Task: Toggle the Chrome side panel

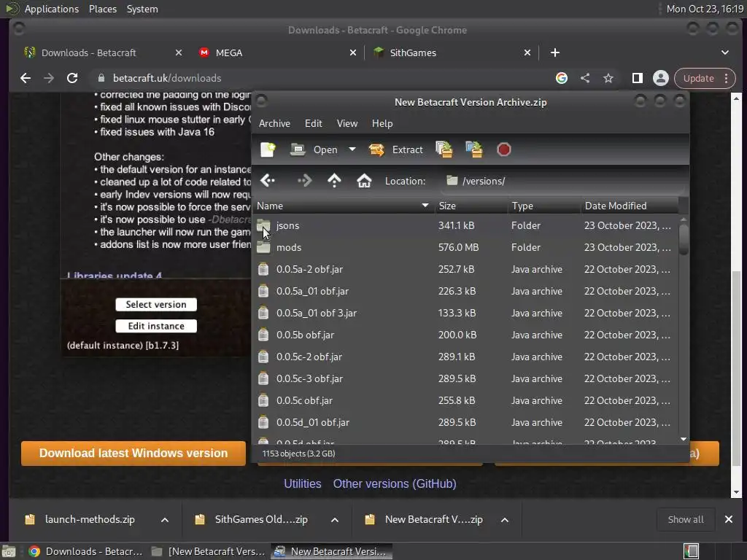Action: coord(638,78)
